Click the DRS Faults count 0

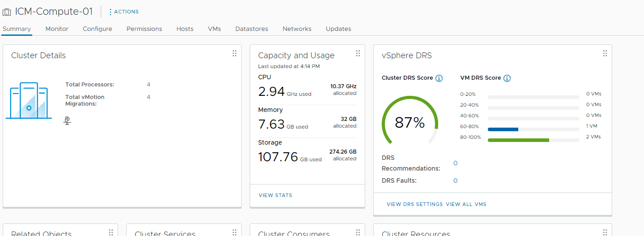coord(456,180)
